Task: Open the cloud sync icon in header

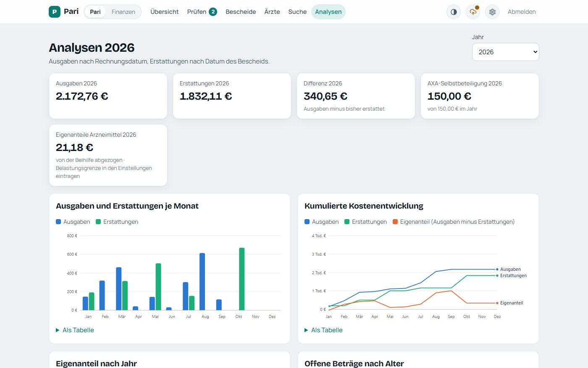Action: pos(473,12)
